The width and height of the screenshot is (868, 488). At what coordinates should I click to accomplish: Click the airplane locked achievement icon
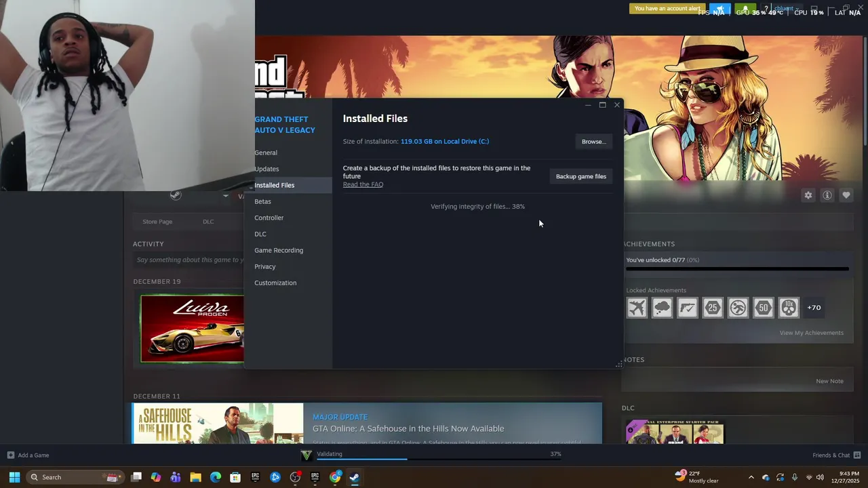pyautogui.click(x=637, y=308)
